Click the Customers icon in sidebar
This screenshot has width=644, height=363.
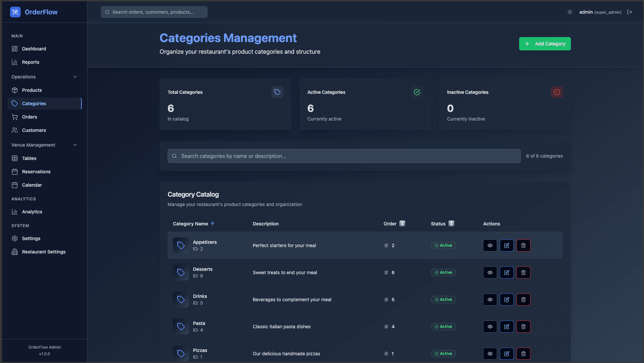click(15, 130)
